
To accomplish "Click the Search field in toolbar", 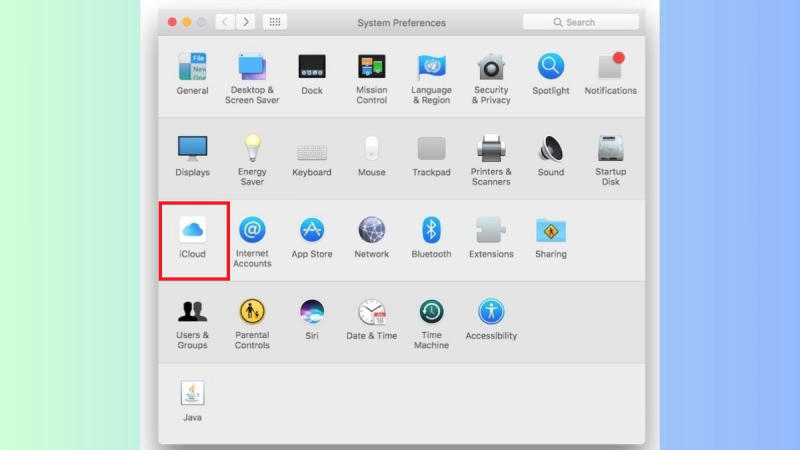I will pos(581,22).
